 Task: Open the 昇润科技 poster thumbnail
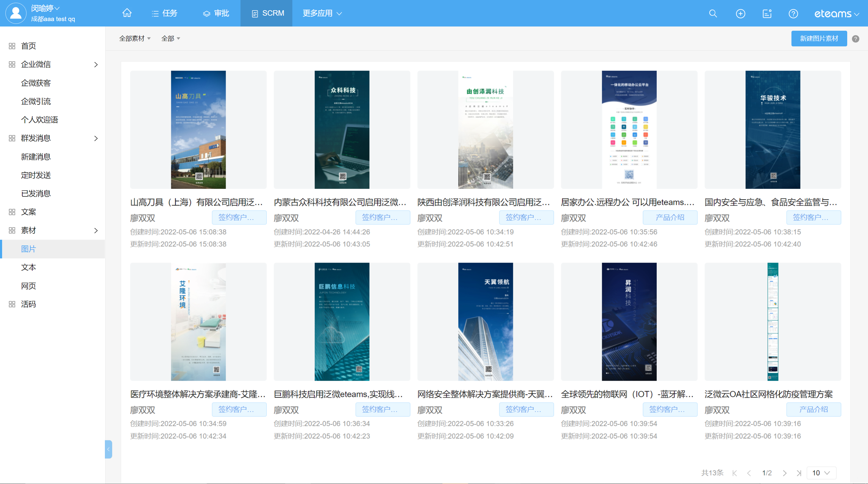629,322
